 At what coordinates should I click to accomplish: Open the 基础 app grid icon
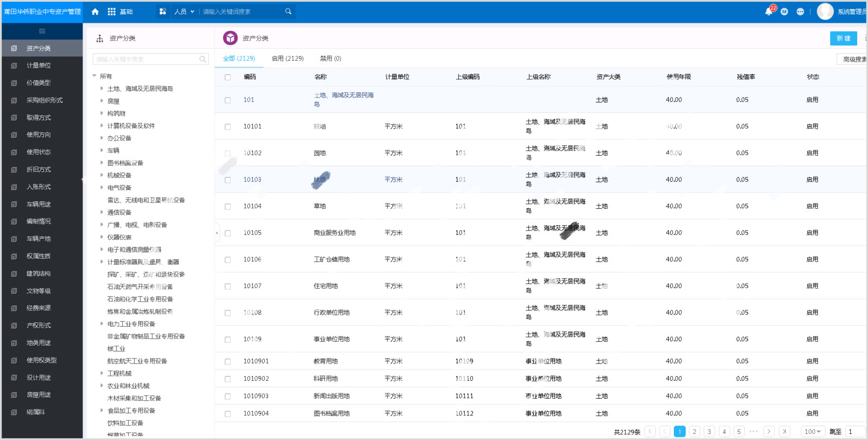click(112, 11)
